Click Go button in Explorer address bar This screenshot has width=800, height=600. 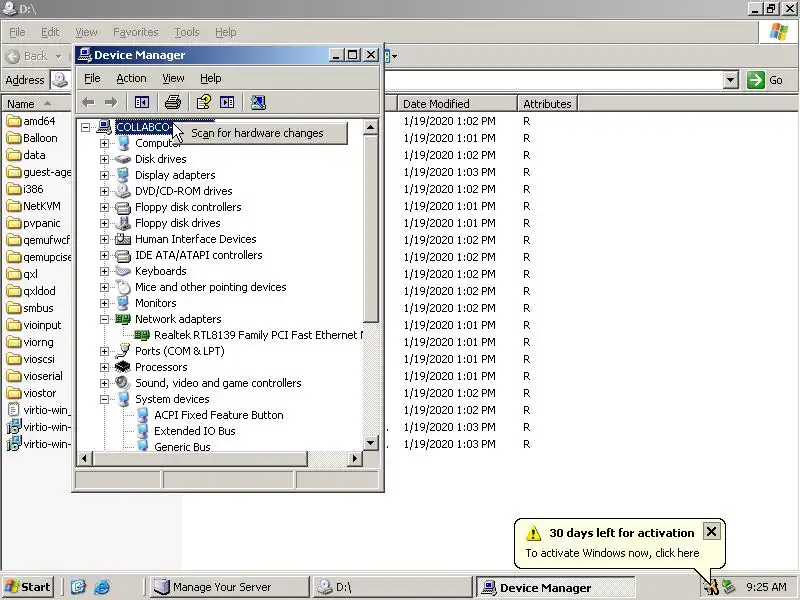765,80
